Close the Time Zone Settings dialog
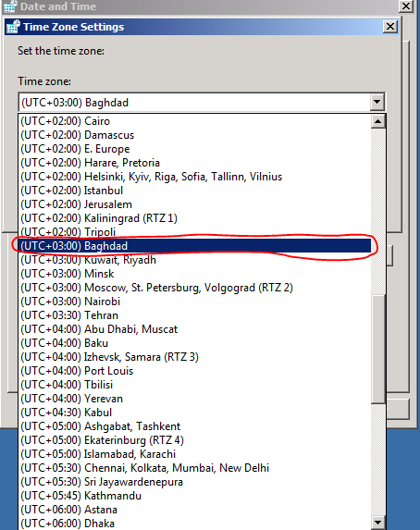420x530 pixels. coord(389,27)
